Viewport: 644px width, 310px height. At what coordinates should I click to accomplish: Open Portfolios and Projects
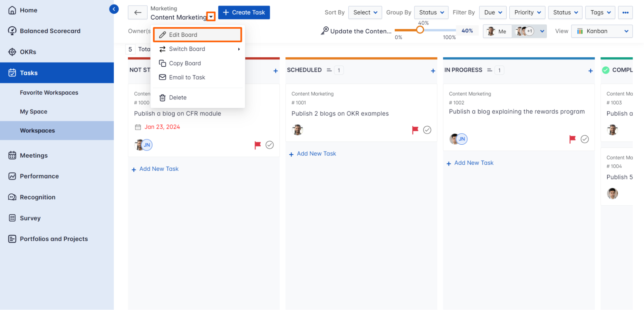coord(53,239)
